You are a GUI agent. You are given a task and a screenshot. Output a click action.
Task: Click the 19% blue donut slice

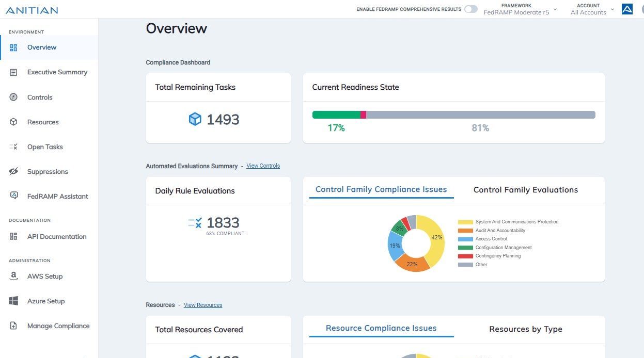coord(395,246)
